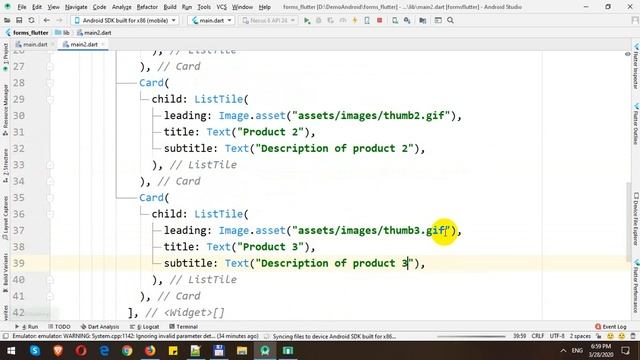
Task: Click fold marker at line 33 ListTile end
Action: (50, 165)
